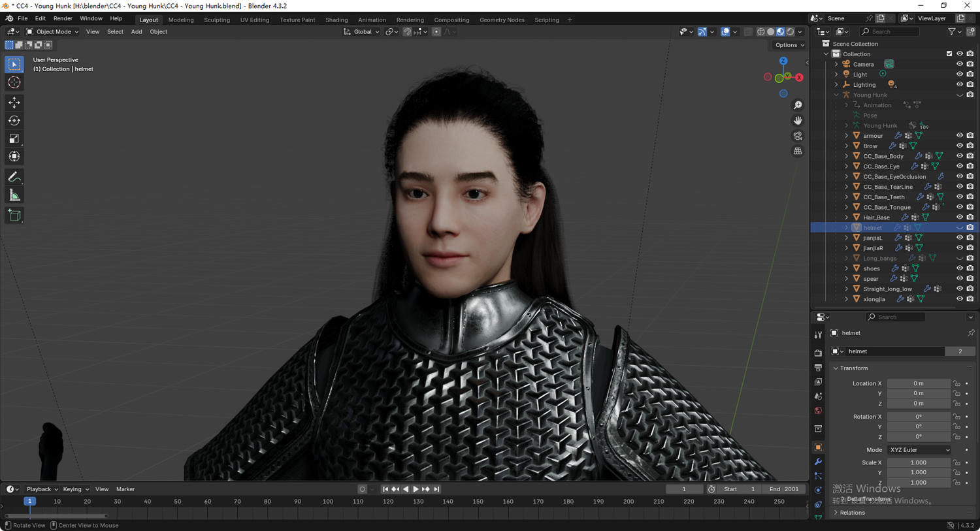
Task: Choose the Annotate pencil tool
Action: tap(14, 177)
